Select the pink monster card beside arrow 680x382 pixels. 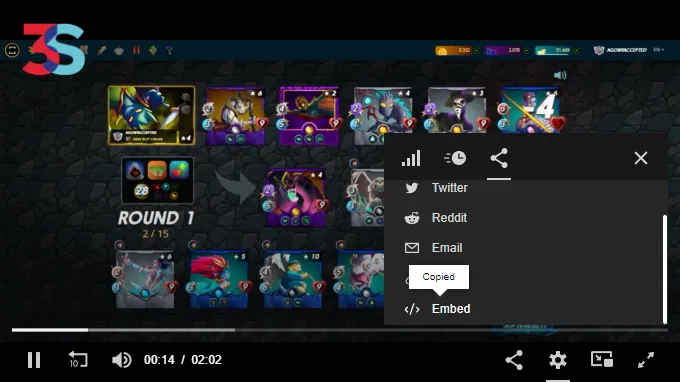(296, 198)
